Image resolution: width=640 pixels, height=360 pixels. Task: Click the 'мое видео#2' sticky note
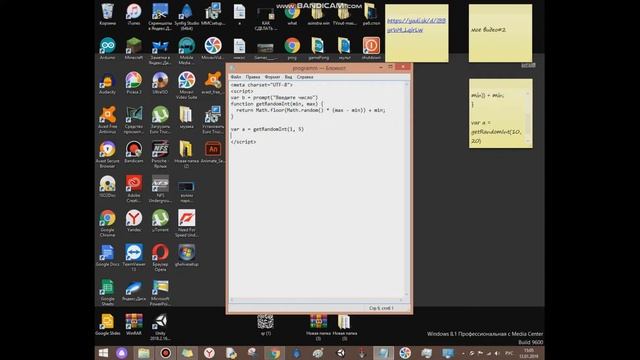500,33
